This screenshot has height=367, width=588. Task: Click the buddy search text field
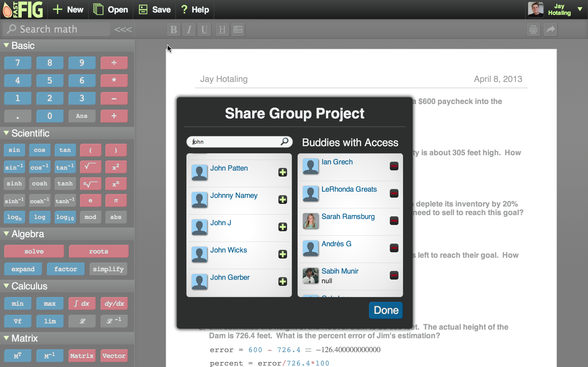pyautogui.click(x=233, y=142)
